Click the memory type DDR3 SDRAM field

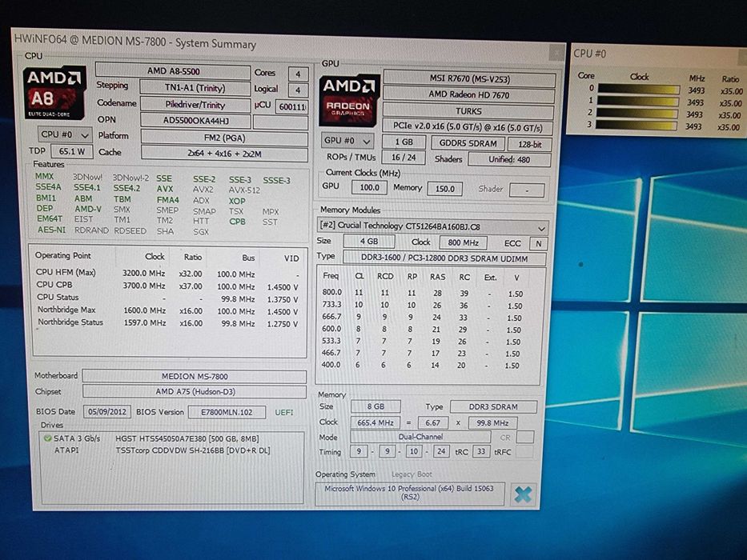[493, 406]
